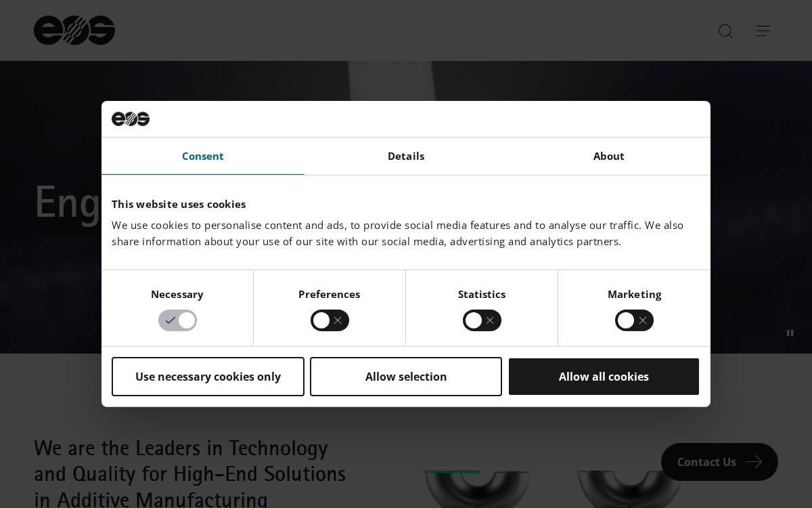Open the About tab
The image size is (812, 508).
click(609, 156)
